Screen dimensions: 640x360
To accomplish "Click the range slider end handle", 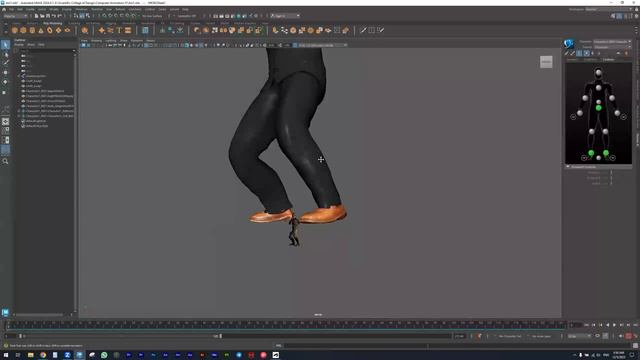I will 221,336.
